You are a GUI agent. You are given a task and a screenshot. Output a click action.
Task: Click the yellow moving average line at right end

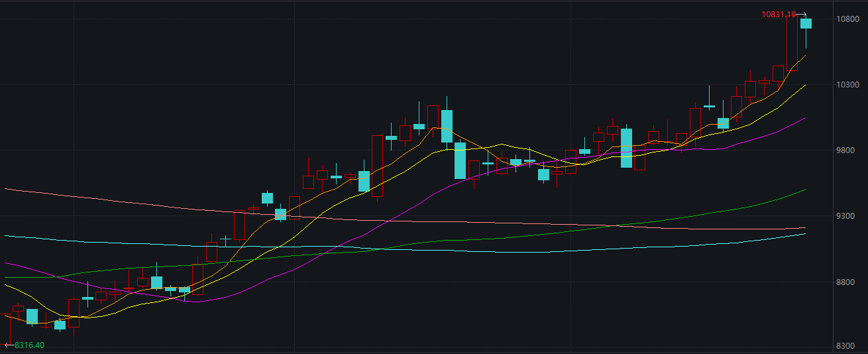pyautogui.click(x=802, y=86)
